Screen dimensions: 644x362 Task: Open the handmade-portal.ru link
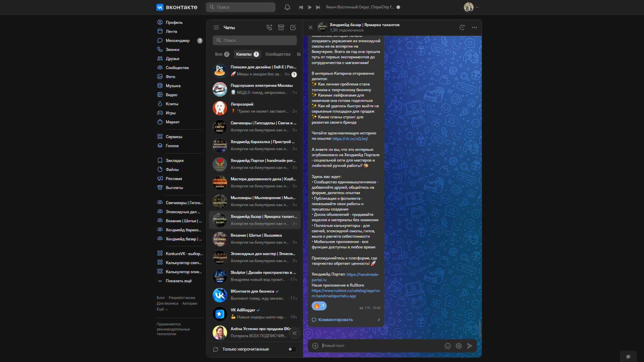362,275
